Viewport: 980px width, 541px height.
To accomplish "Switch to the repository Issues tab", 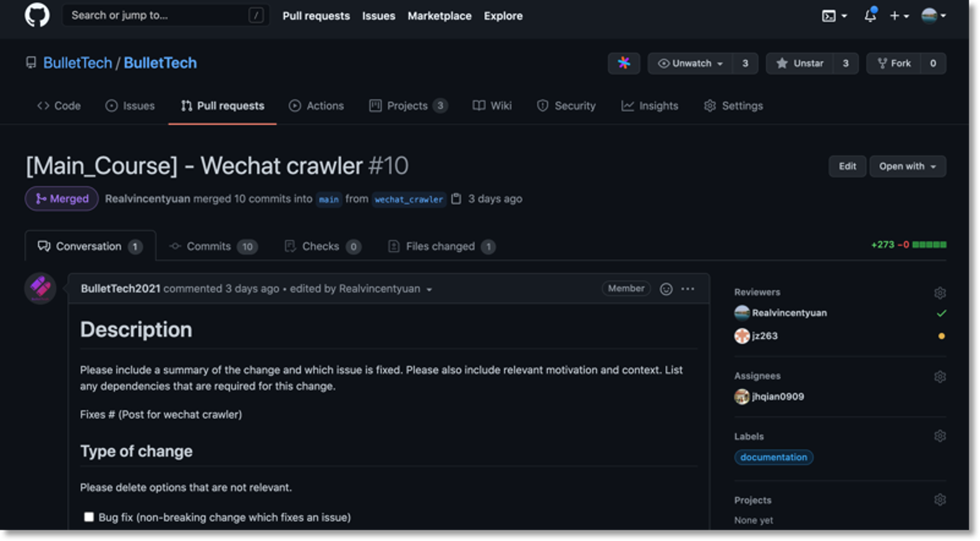I will [130, 106].
